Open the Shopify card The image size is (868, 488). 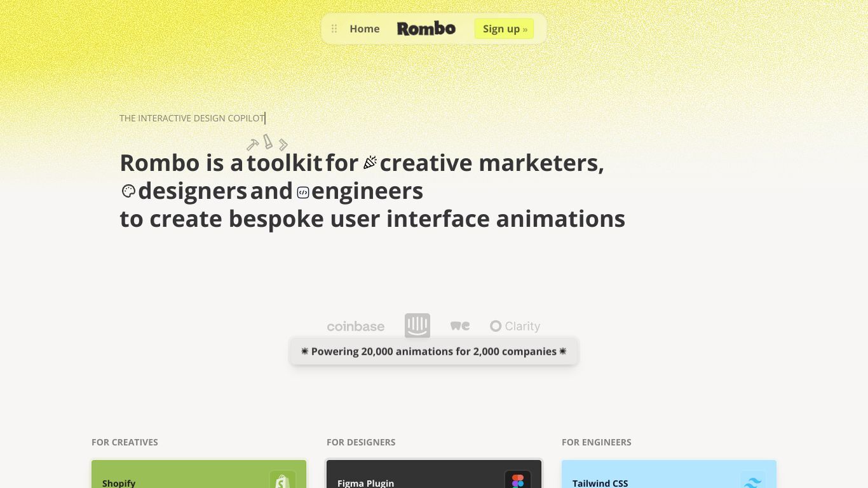(199, 474)
